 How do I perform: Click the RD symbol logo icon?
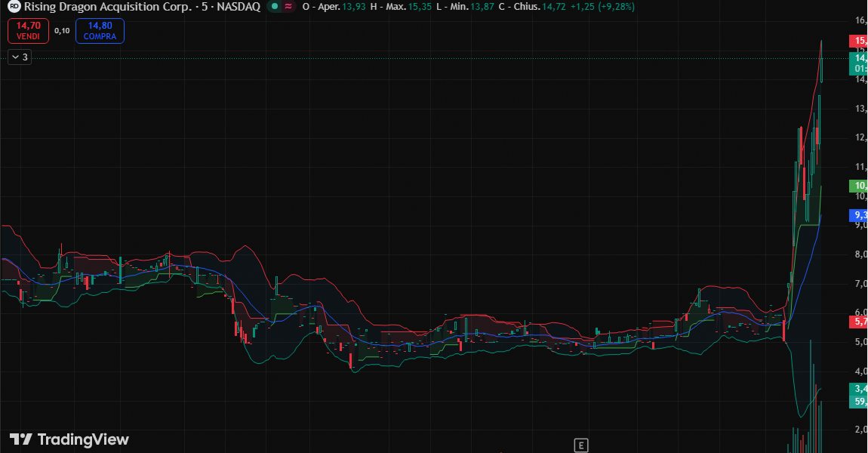click(14, 7)
